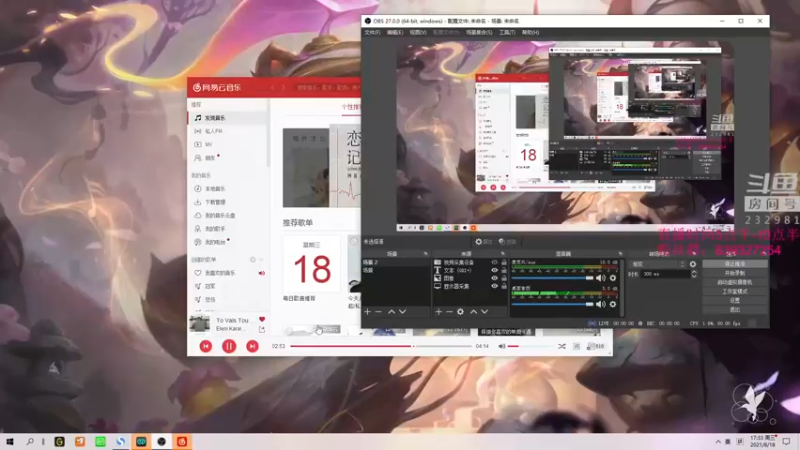Open 我的电台 in NetEase sidebar

click(x=228, y=242)
